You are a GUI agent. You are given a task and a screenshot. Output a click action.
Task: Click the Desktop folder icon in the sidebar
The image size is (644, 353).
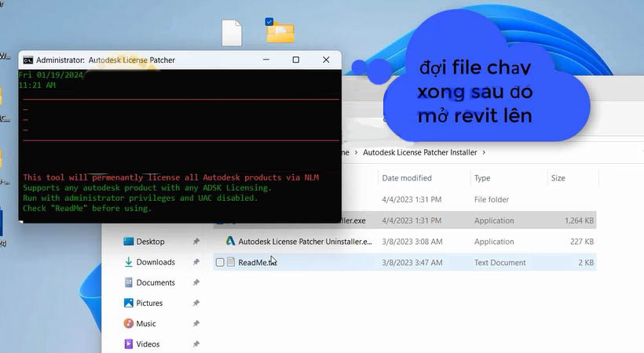tap(129, 242)
